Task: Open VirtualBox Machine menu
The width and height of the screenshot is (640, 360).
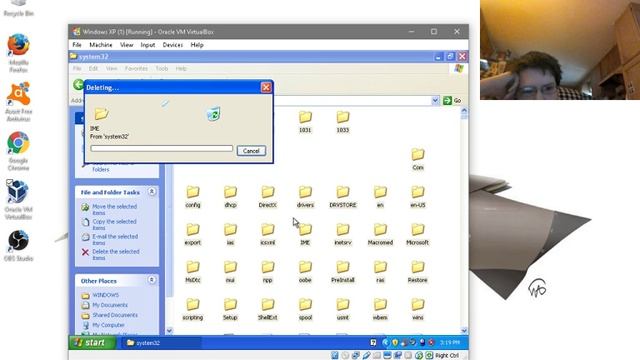Action: [100, 45]
